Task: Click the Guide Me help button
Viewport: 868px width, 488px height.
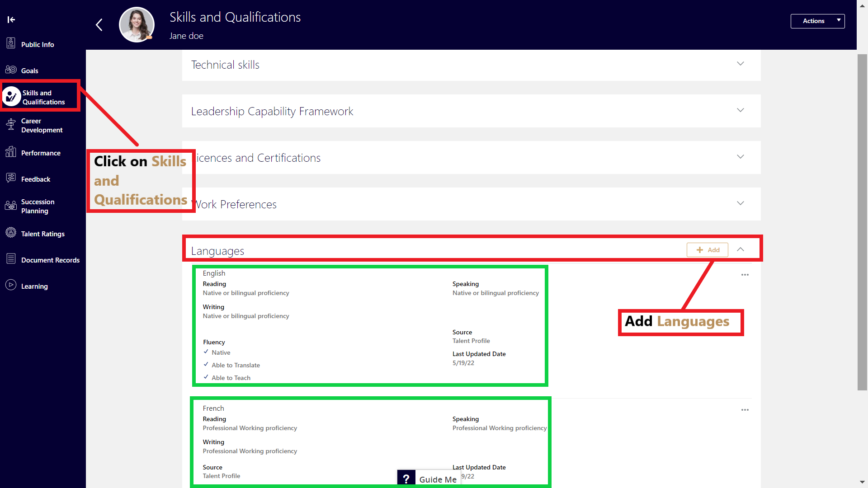Action: pos(429,479)
